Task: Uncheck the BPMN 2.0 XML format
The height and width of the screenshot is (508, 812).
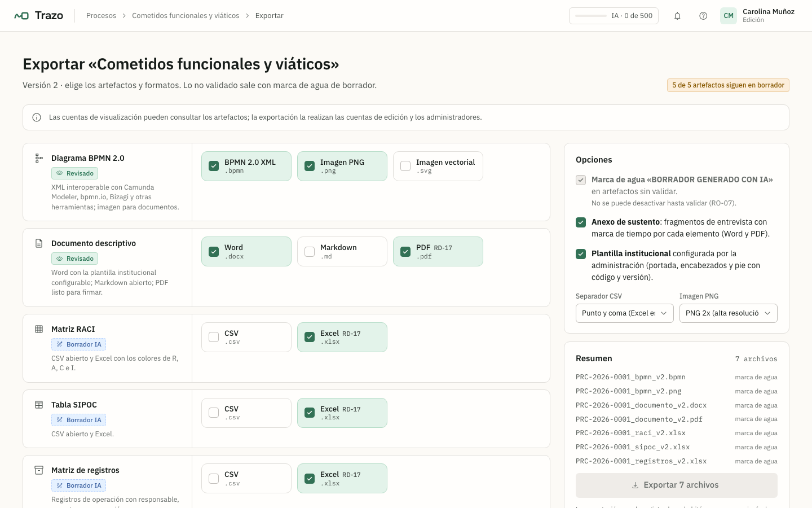Action: coord(214,166)
